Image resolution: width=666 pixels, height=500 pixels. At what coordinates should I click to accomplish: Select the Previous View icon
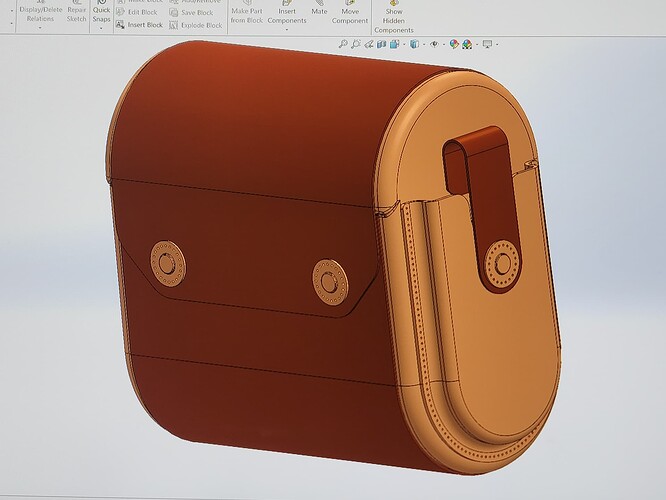pyautogui.click(x=370, y=44)
